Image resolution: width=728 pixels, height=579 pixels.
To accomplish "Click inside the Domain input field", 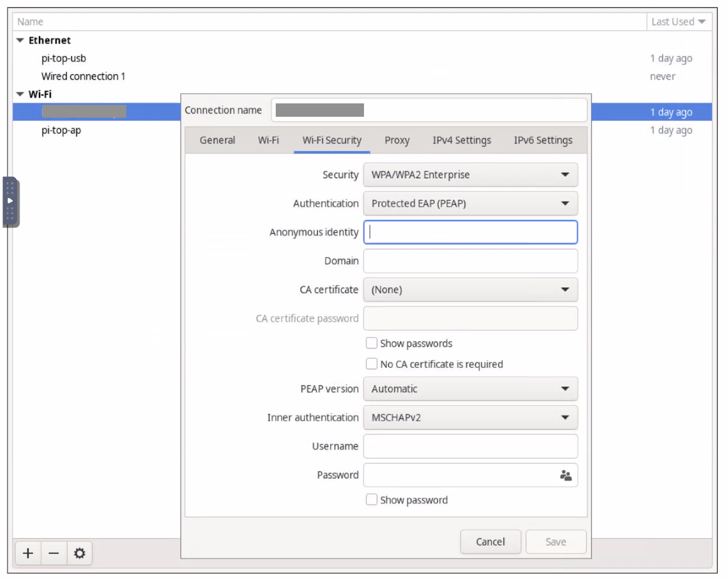I will 470,261.
